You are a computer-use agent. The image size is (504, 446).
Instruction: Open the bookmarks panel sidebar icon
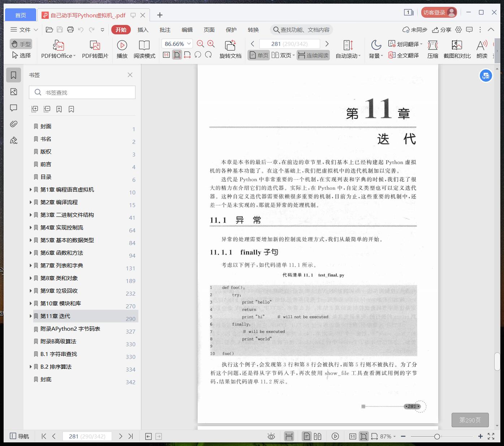point(14,75)
